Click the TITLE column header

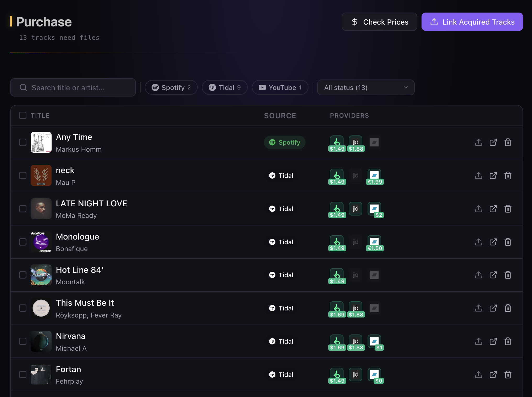pyautogui.click(x=40, y=116)
